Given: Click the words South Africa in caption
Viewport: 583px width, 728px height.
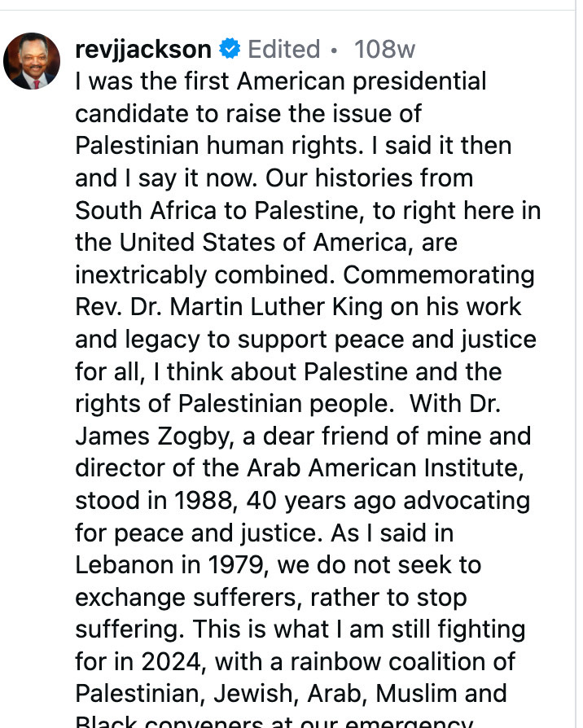Looking at the screenshot, I should point(145,210).
